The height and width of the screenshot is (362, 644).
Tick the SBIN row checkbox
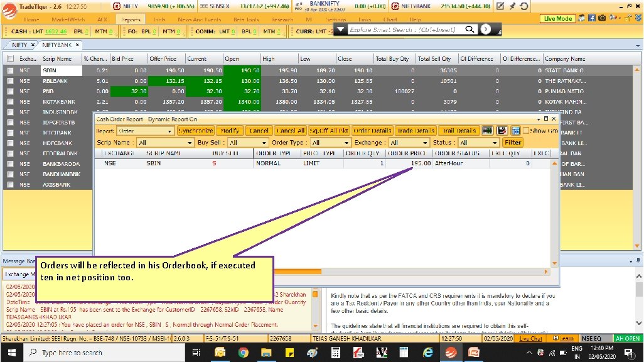[10, 70]
